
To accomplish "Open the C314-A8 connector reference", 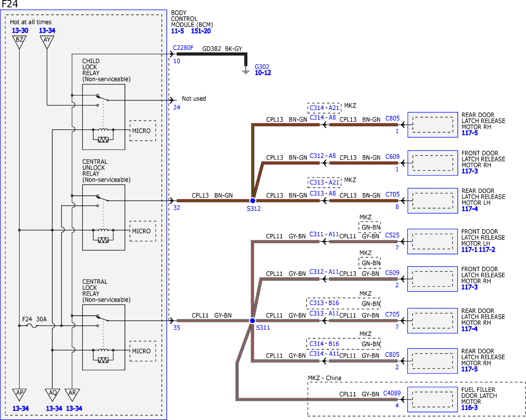I will point(323,118).
